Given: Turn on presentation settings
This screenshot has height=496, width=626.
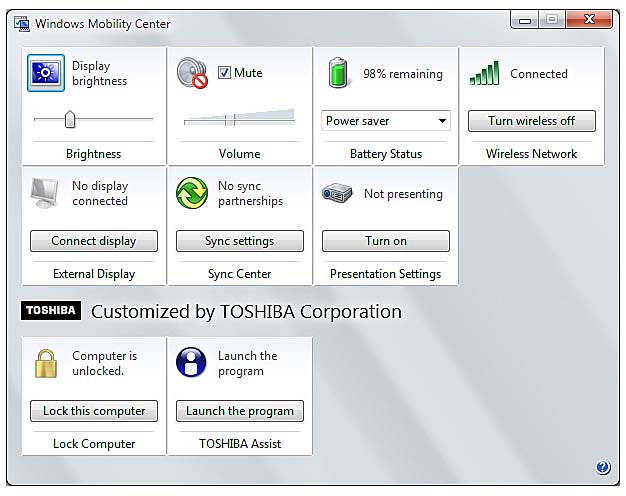Looking at the screenshot, I should (x=386, y=241).
